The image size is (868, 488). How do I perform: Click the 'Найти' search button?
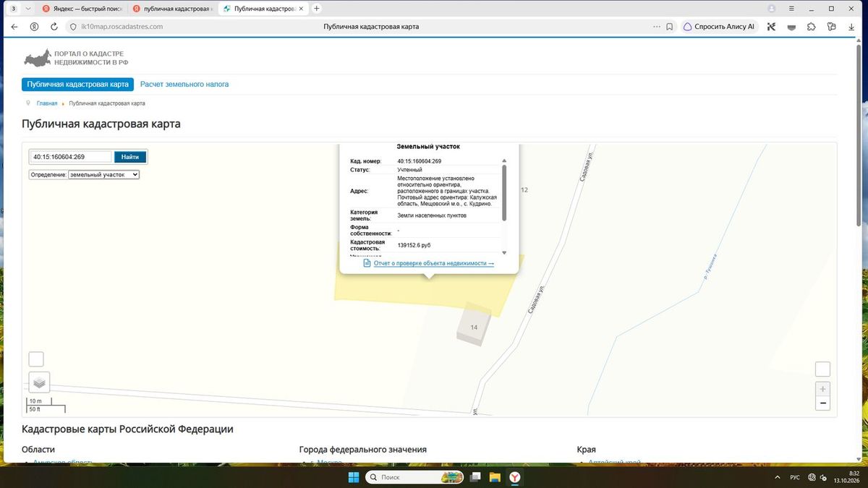[x=130, y=157]
